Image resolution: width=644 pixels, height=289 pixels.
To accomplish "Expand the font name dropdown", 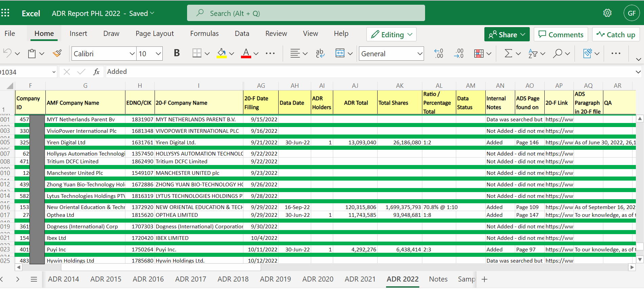I will [132, 54].
